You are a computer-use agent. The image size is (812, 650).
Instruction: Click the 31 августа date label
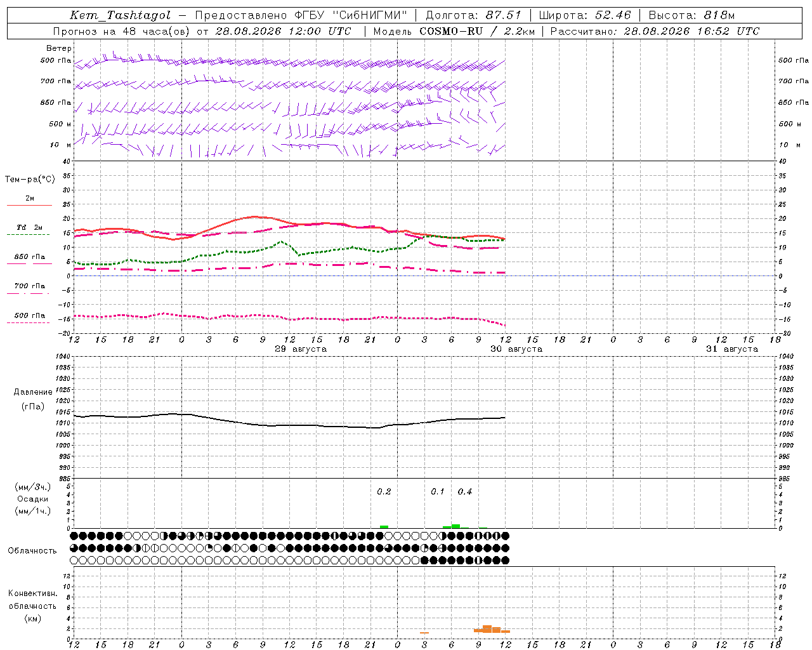(x=732, y=349)
